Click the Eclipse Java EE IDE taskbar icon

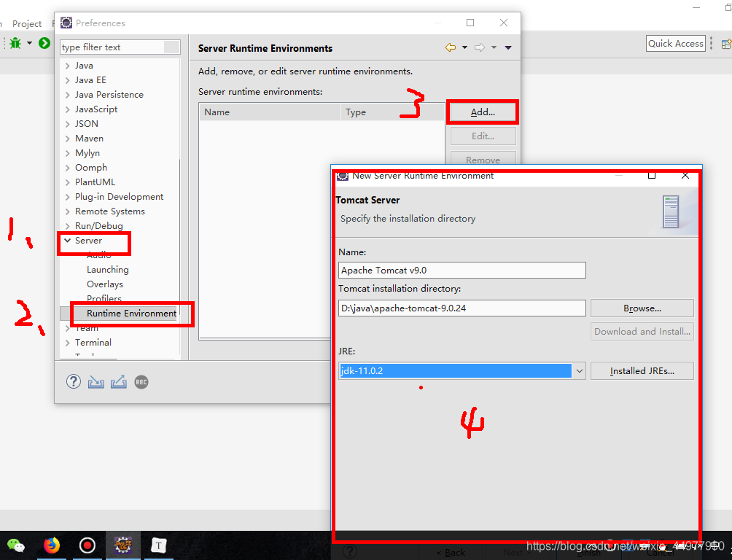tap(123, 545)
